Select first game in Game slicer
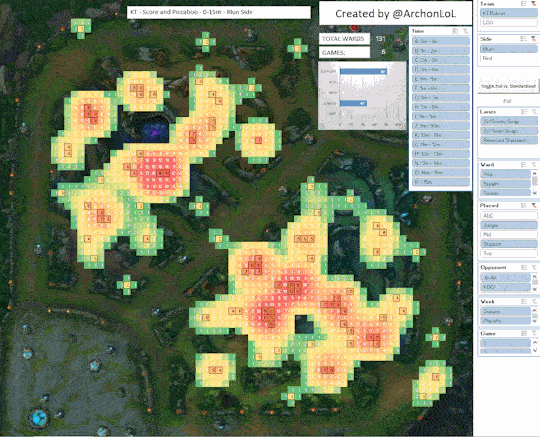The height and width of the screenshot is (437, 540). 505,343
